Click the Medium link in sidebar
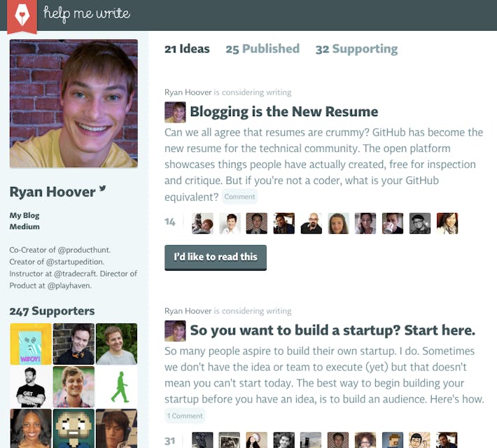This screenshot has height=448, width=497. tap(24, 227)
